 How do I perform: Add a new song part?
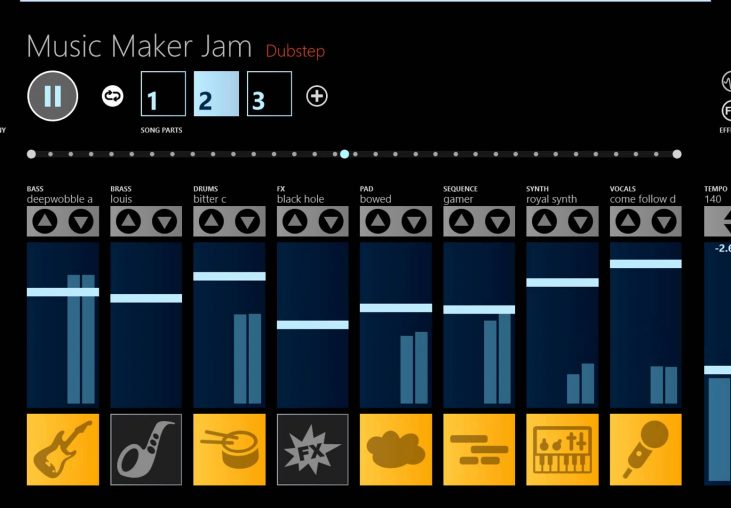point(317,96)
